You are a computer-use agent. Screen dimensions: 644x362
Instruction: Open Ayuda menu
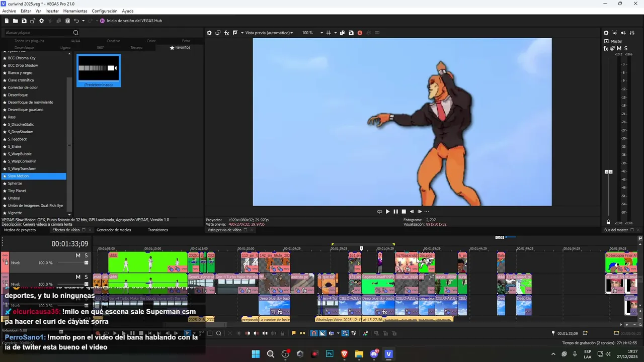click(x=128, y=11)
